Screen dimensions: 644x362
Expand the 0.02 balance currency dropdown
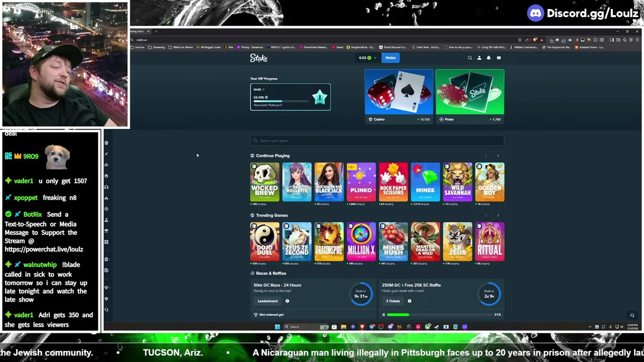click(367, 58)
